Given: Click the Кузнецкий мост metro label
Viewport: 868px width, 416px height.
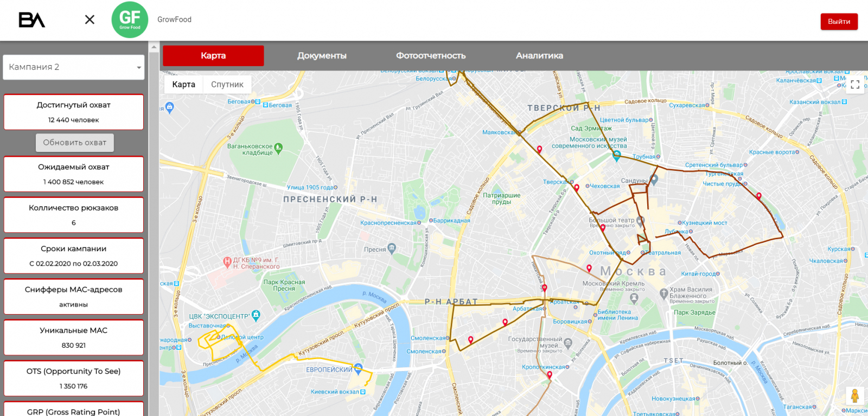Looking at the screenshot, I should click(x=704, y=223).
